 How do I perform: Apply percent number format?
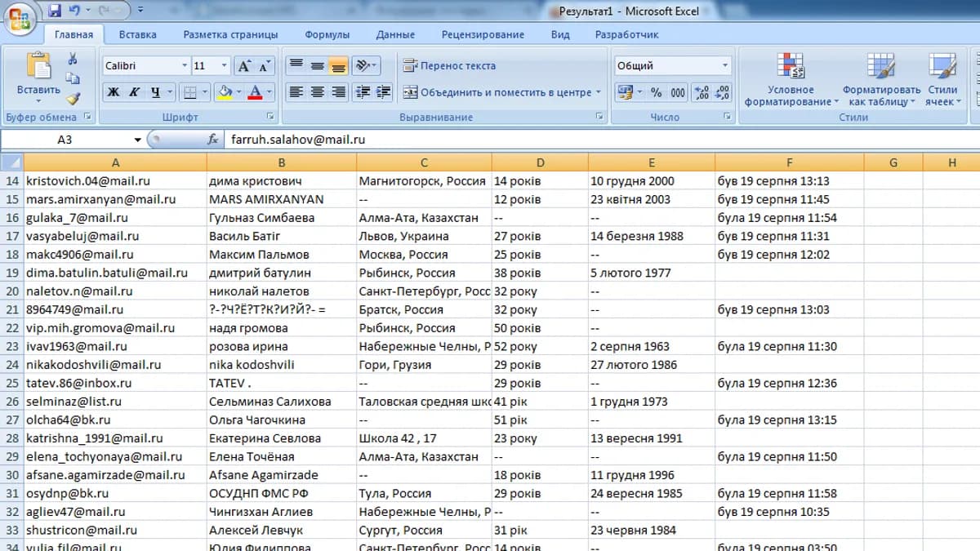tap(656, 92)
